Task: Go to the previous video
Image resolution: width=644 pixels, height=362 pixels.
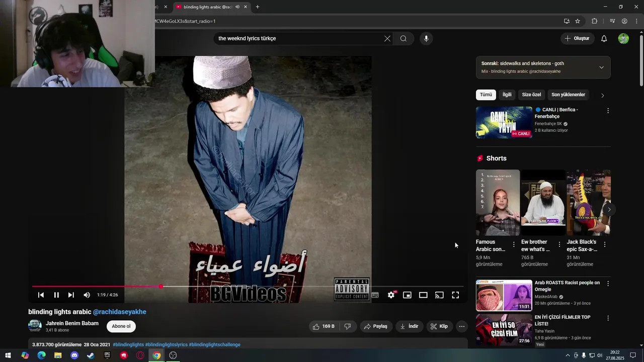Action: coord(41,295)
